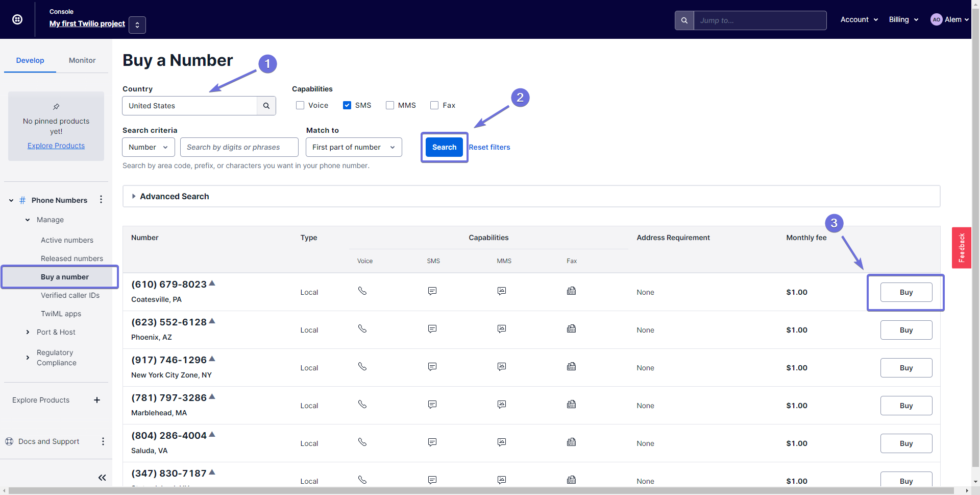Screen dimensions: 980x495
Task: Click the Twilio console home logo icon
Action: (17, 19)
